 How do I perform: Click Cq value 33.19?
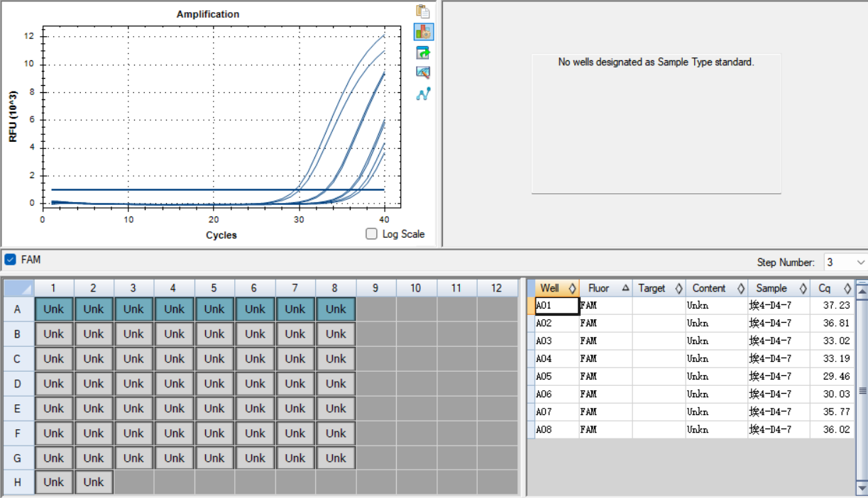pos(833,359)
